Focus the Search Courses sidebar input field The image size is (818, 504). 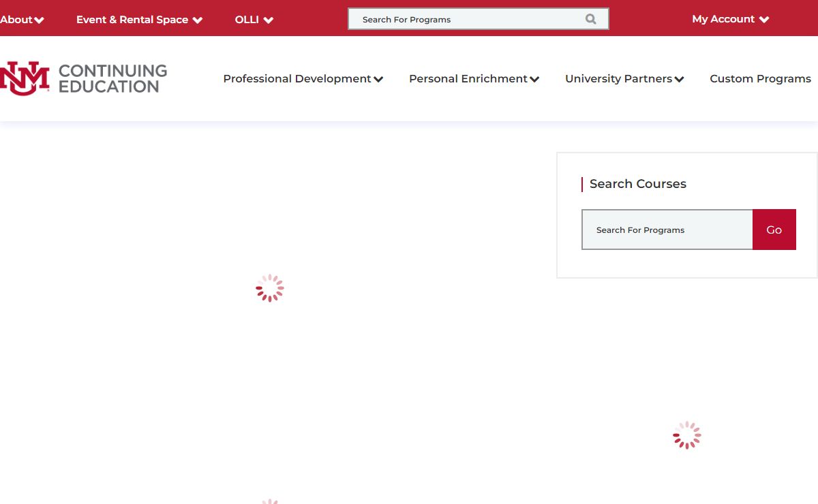667,230
